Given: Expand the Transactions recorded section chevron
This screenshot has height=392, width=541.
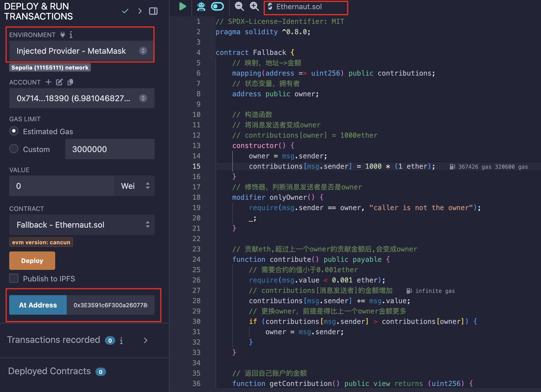Looking at the screenshot, I should point(145,340).
